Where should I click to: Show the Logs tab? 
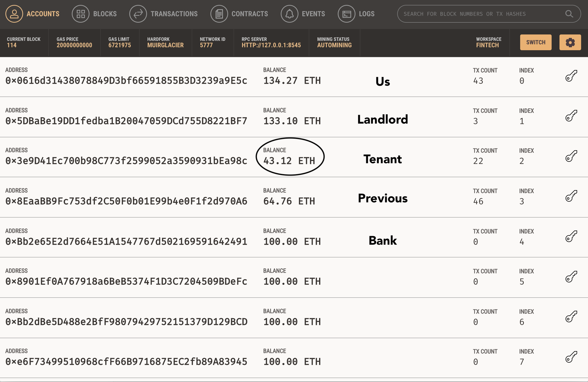(356, 14)
